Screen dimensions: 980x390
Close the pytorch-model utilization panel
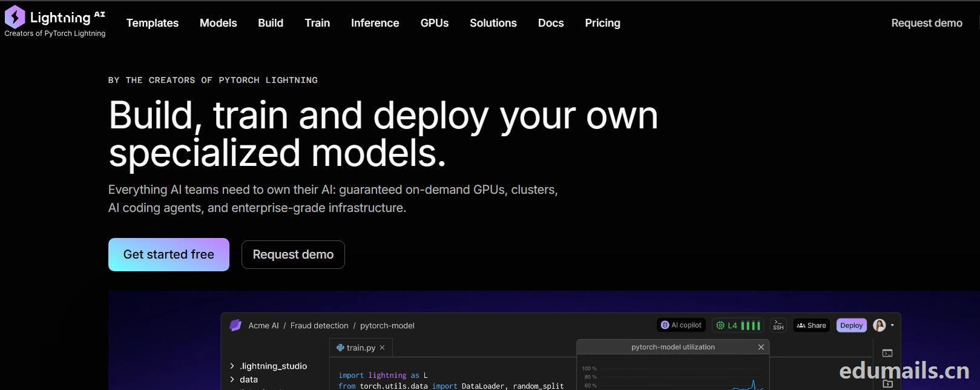click(761, 347)
